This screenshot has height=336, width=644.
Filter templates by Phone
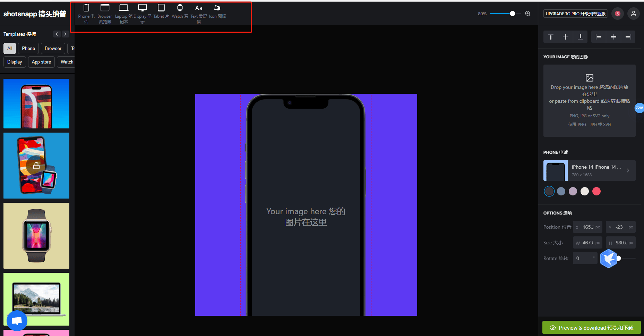coord(28,48)
